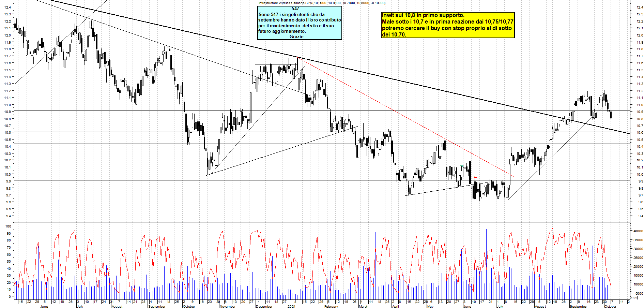Select the 90 label on the oscillator scale
Image resolution: width=644 pixels, height=308 pixels.
coord(8,233)
